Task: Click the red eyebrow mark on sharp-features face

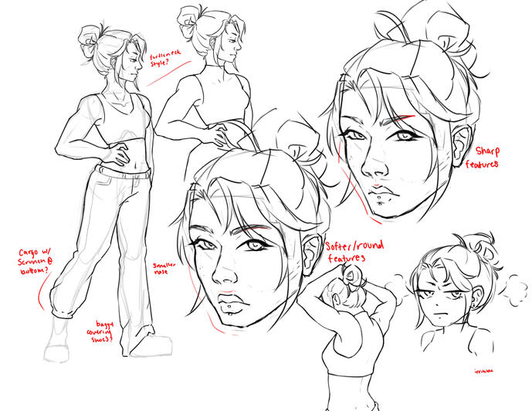Action: (x=405, y=117)
